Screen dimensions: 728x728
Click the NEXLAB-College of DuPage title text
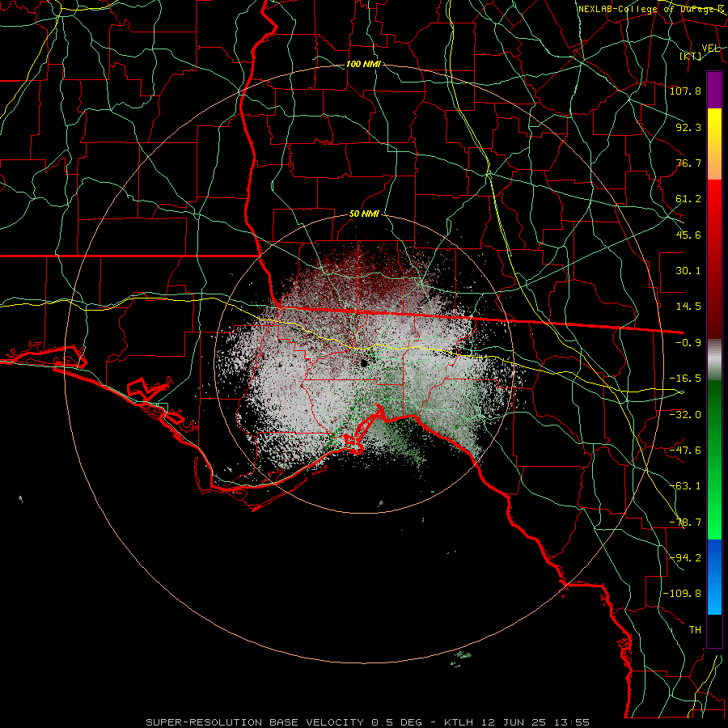(651, 9)
